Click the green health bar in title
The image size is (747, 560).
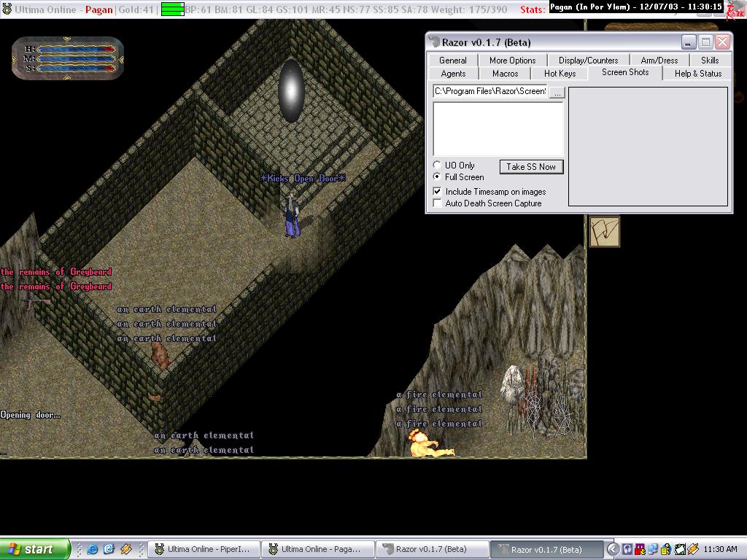(x=172, y=9)
